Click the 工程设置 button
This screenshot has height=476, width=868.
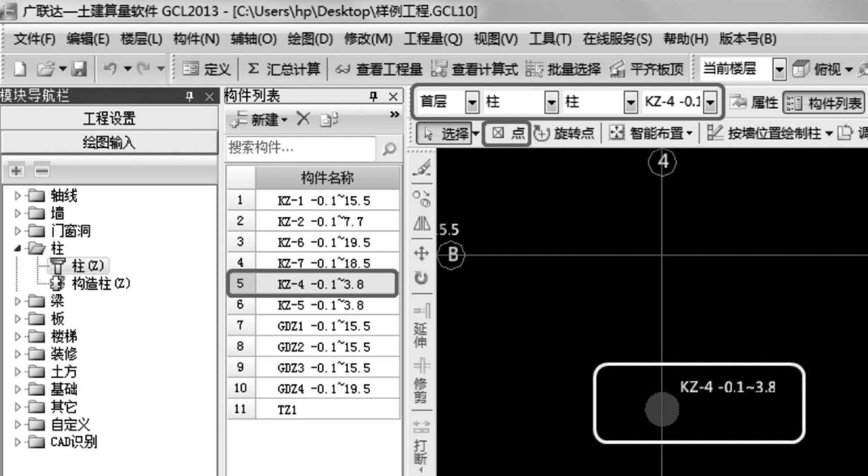pos(109,119)
